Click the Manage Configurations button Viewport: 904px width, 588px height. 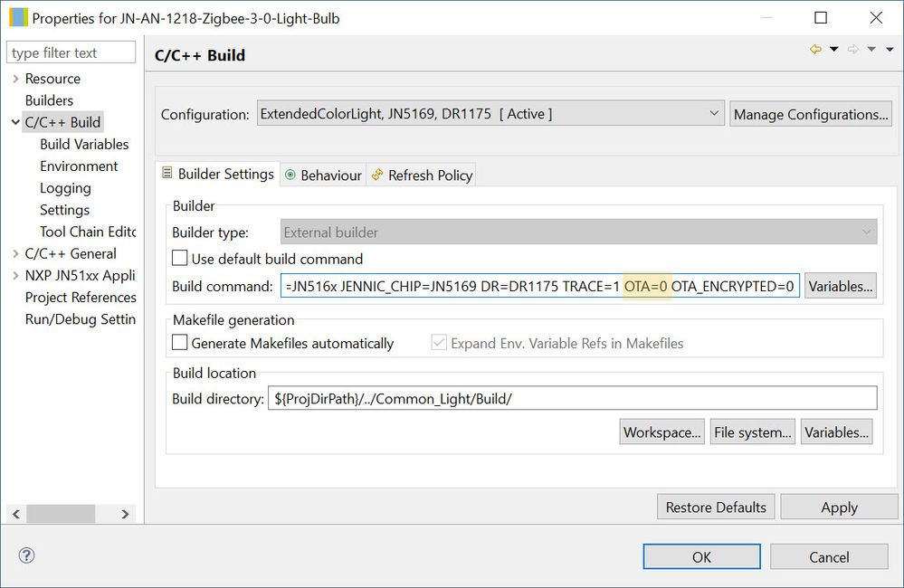coord(810,114)
